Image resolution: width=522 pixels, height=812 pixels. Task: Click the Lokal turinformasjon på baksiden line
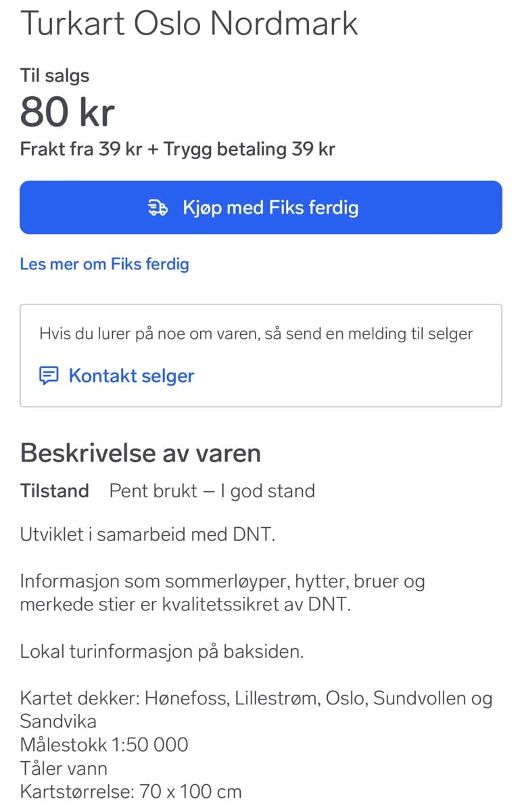pos(162,652)
